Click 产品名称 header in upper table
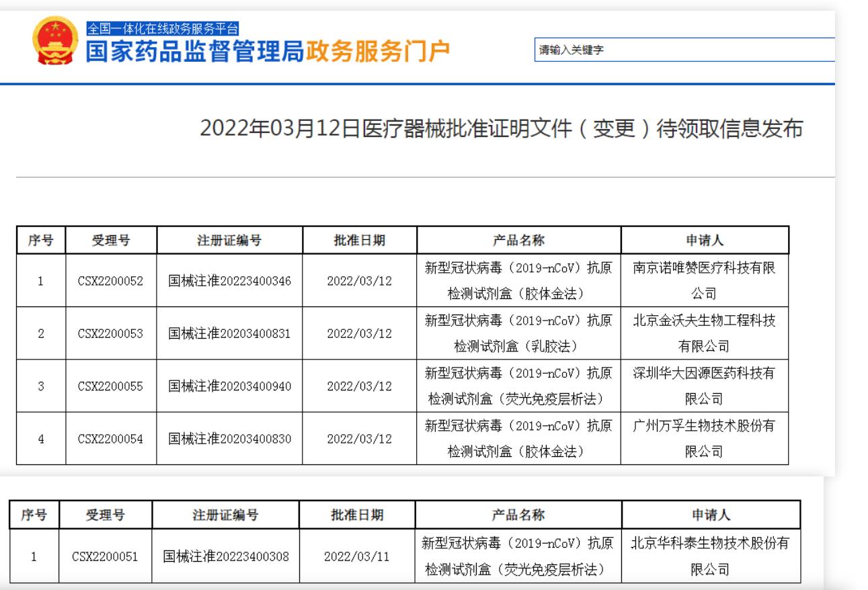The image size is (868, 590). coord(518,241)
